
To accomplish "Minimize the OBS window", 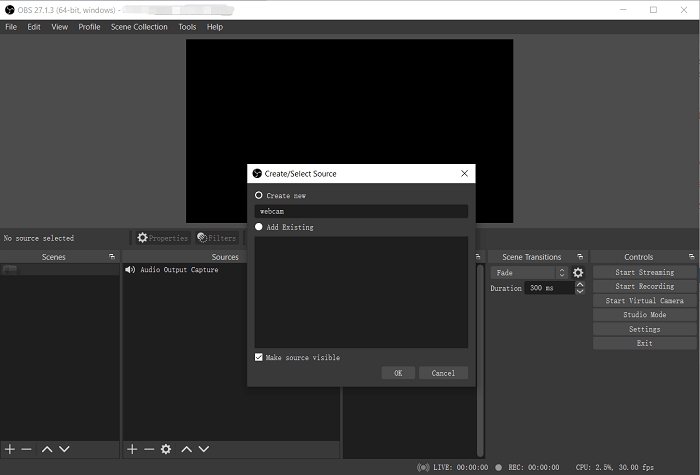I will tap(623, 9).
